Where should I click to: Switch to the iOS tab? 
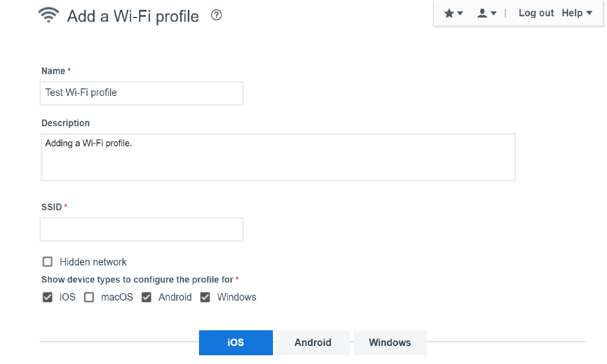236,342
